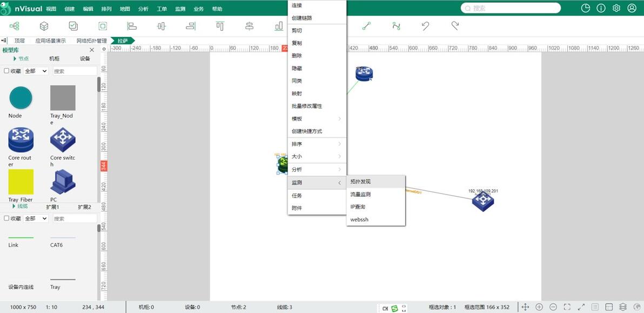Open the settings gear icon

[615, 8]
